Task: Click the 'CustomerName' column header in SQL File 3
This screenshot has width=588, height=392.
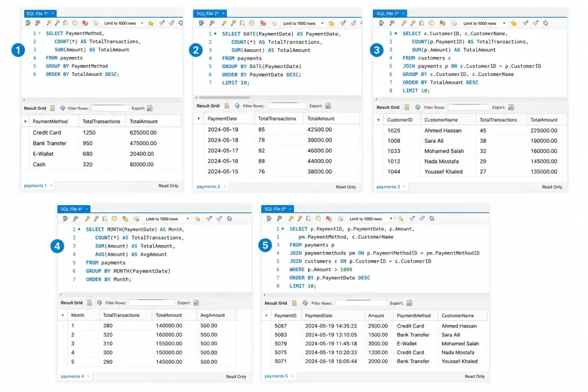Action: tap(441, 120)
